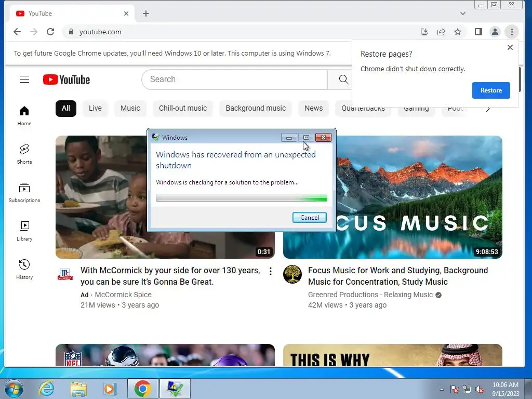This screenshot has height=399, width=532.
Task: Select the Live filter chip
Action: tap(95, 108)
